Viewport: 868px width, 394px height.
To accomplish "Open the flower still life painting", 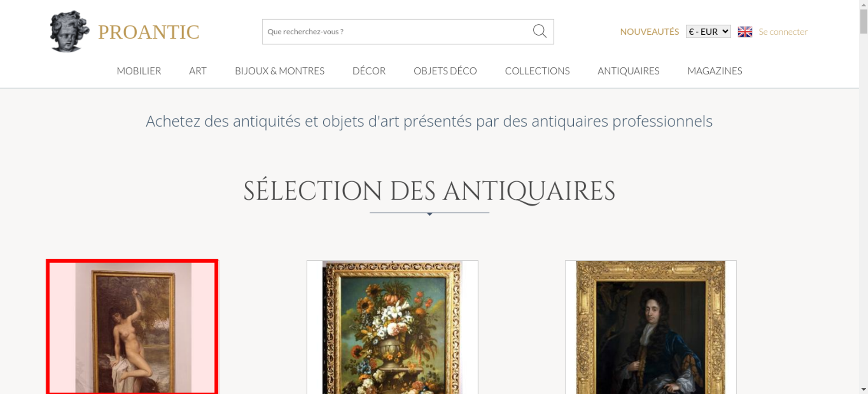I will coord(392,327).
